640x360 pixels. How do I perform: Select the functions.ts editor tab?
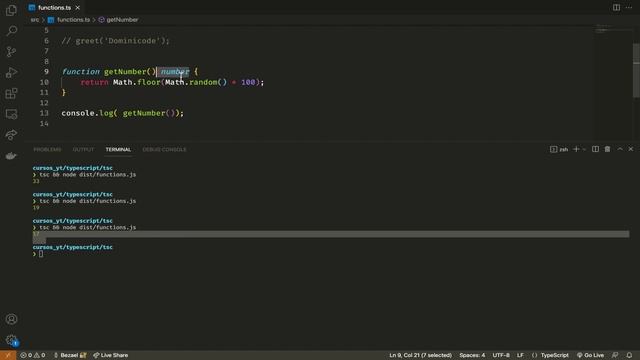coord(54,8)
